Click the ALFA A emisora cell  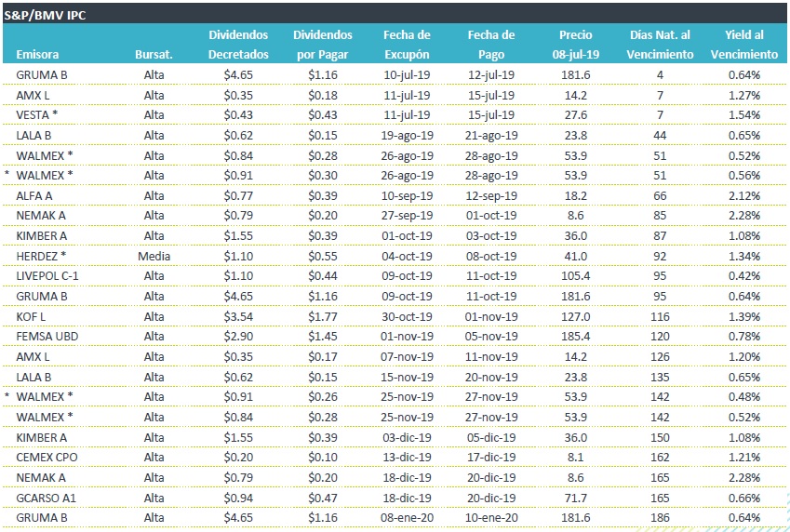coord(34,195)
